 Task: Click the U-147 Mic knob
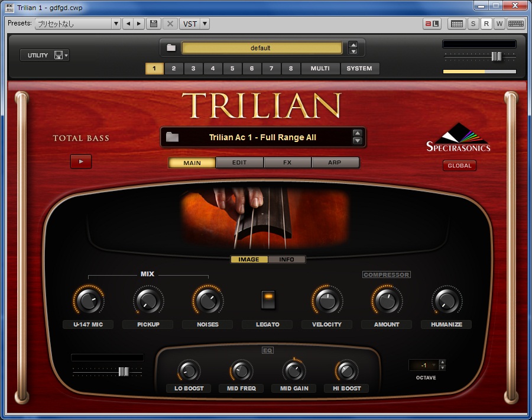point(88,301)
